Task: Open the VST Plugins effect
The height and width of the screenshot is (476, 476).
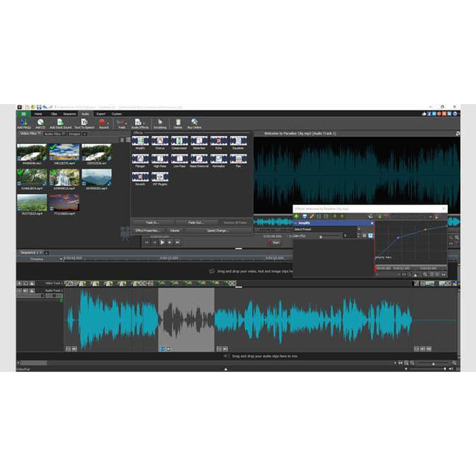Action: click(160, 179)
